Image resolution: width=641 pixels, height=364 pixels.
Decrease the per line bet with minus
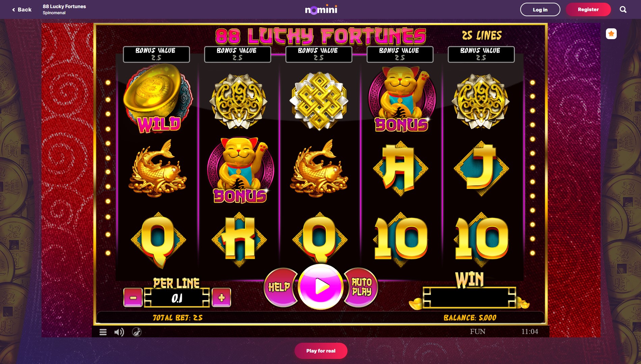[x=133, y=298]
